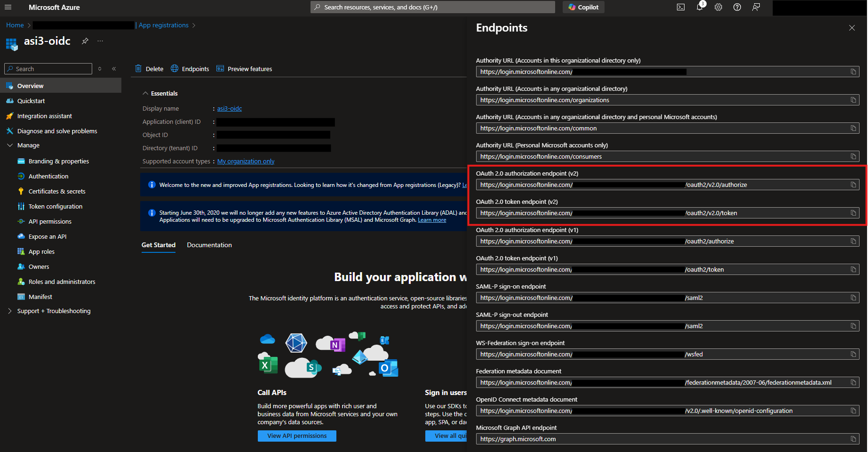The height and width of the screenshot is (452, 868).
Task: Copy Microsoft Graph API endpoint
Action: pos(853,439)
